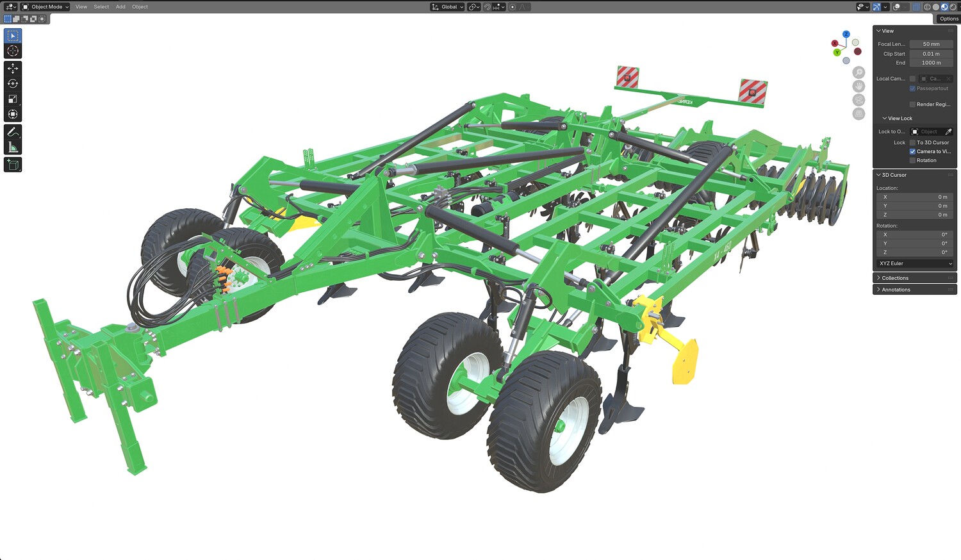961x560 pixels.
Task: Click the Zoom view navigation icon
Action: 859,72
